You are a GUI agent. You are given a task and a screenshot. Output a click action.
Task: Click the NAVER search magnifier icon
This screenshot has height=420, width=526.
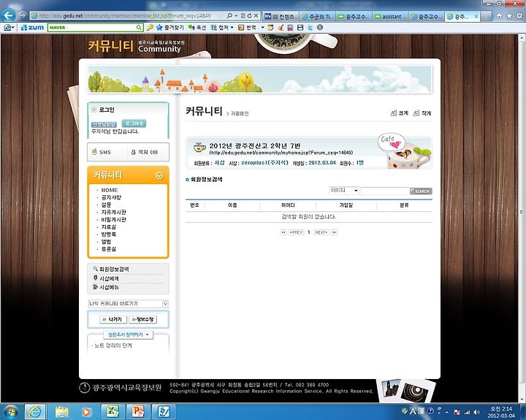(139, 28)
